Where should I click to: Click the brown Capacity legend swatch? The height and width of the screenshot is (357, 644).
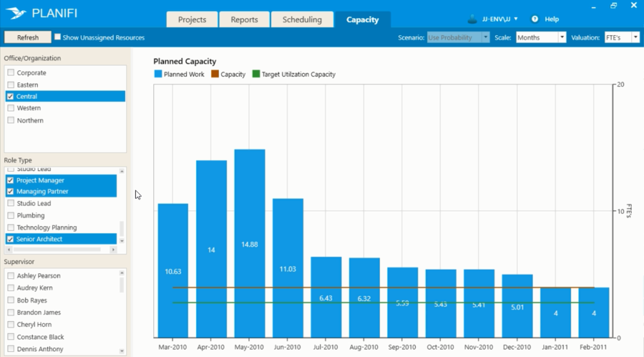[x=215, y=74]
